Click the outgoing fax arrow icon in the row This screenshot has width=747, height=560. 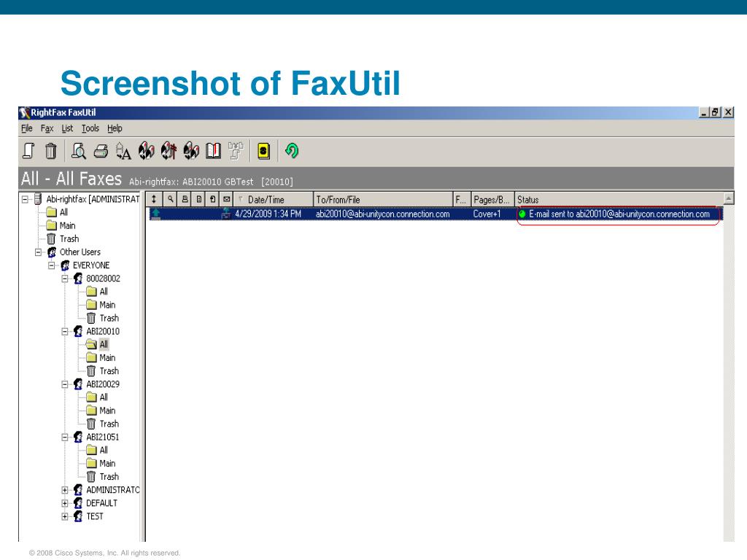click(x=156, y=214)
